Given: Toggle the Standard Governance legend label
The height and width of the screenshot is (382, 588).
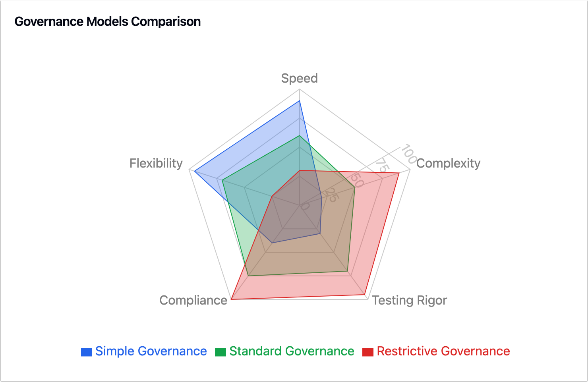Looking at the screenshot, I should point(292,351).
